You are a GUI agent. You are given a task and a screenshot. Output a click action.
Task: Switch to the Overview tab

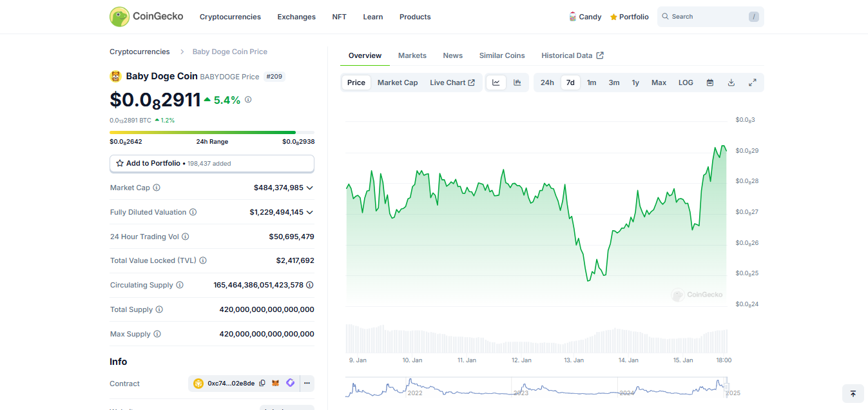tap(365, 55)
